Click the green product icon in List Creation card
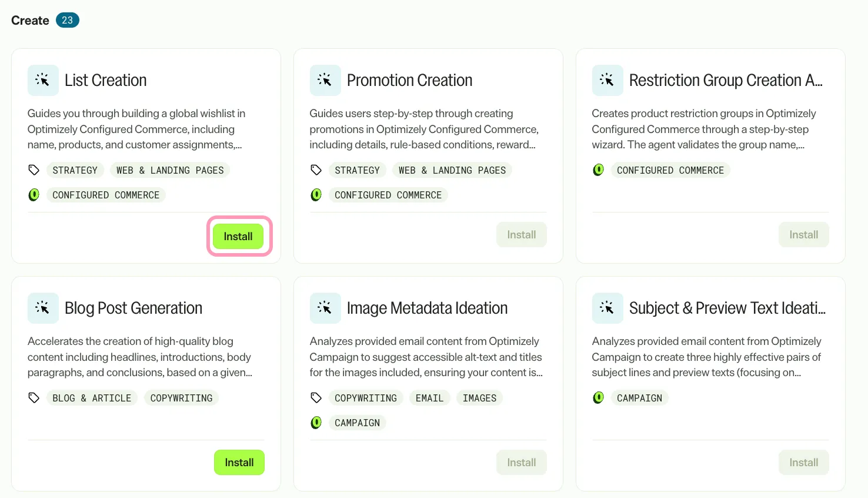Image resolution: width=868 pixels, height=498 pixels. pos(34,195)
